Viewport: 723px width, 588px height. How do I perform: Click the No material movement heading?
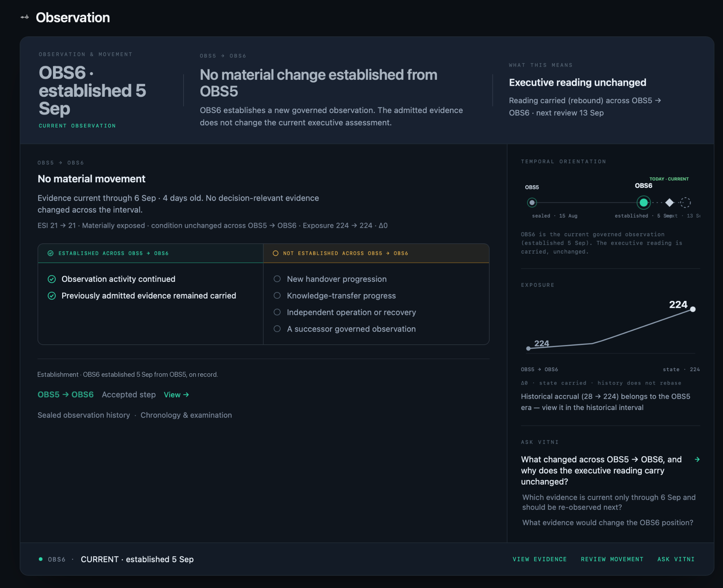pyautogui.click(x=91, y=179)
